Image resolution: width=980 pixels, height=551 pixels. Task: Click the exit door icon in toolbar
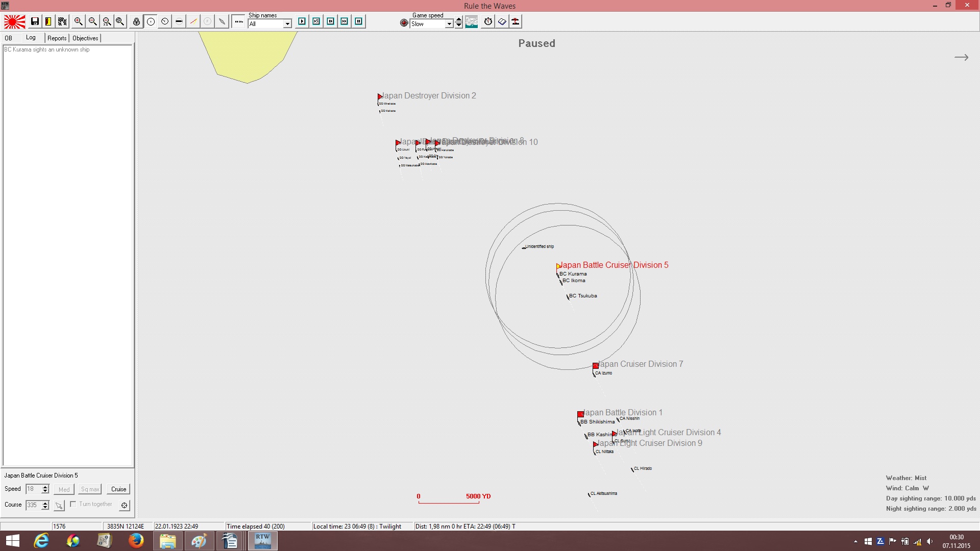point(48,21)
